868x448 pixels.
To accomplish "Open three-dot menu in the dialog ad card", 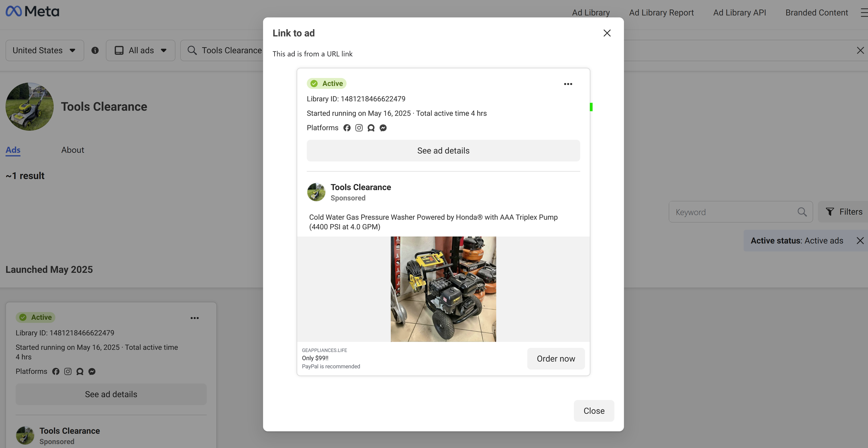I will [568, 84].
